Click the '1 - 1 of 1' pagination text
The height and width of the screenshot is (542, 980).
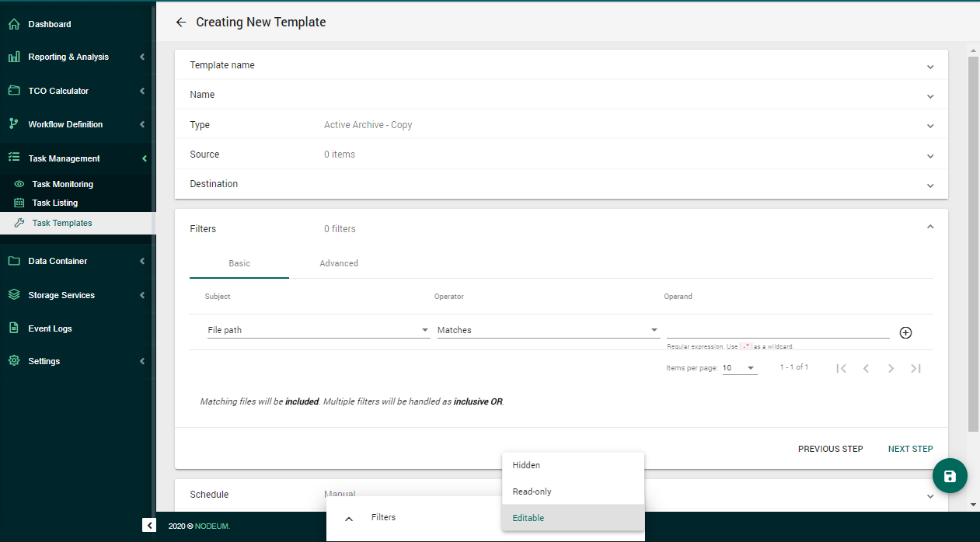[x=794, y=367]
